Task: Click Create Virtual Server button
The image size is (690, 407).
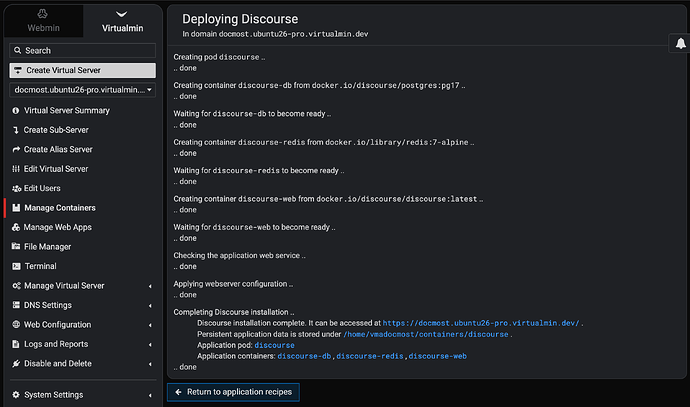Action: click(x=82, y=70)
